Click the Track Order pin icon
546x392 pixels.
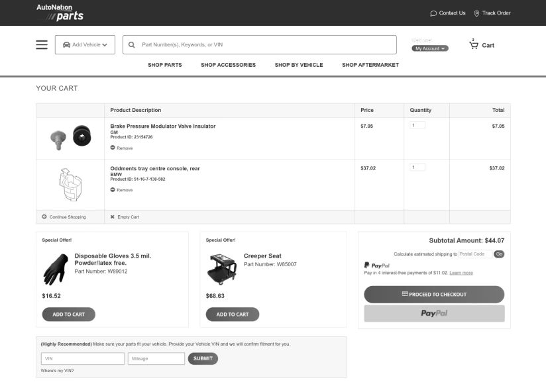(476, 13)
